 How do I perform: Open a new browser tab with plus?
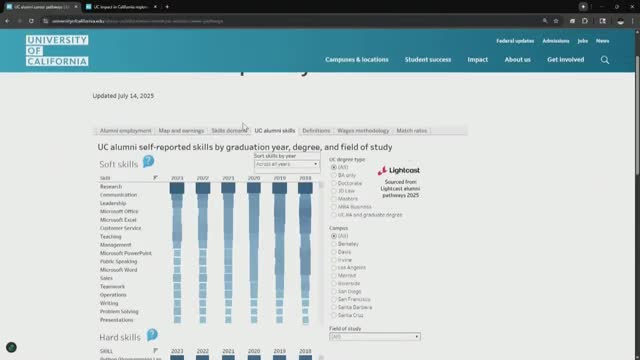167,7
